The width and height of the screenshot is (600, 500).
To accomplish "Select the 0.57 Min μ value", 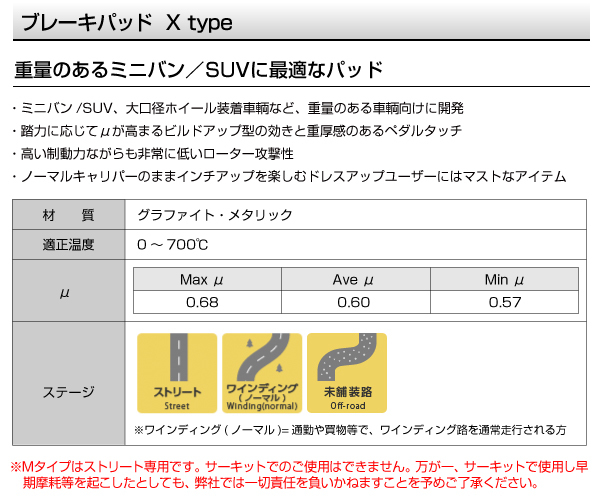I will [x=505, y=302].
